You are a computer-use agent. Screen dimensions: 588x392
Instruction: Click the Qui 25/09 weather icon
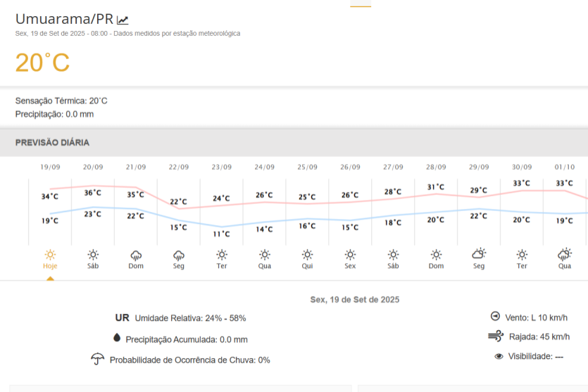coord(307,254)
